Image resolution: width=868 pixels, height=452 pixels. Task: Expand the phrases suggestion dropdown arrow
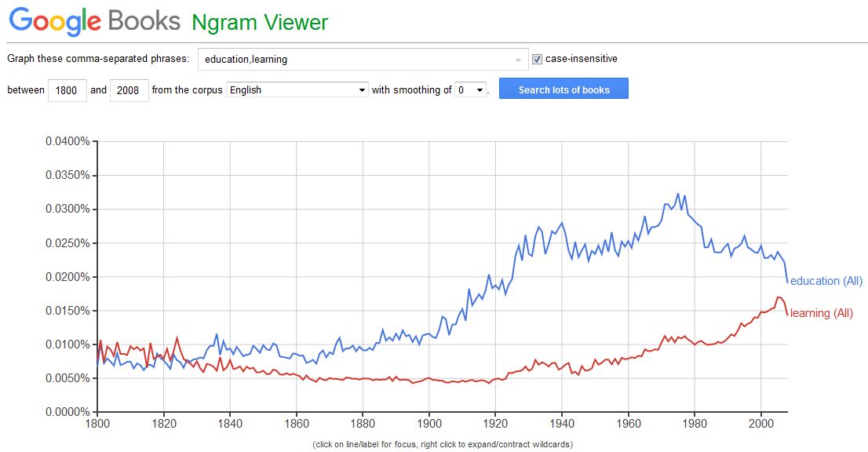click(517, 59)
